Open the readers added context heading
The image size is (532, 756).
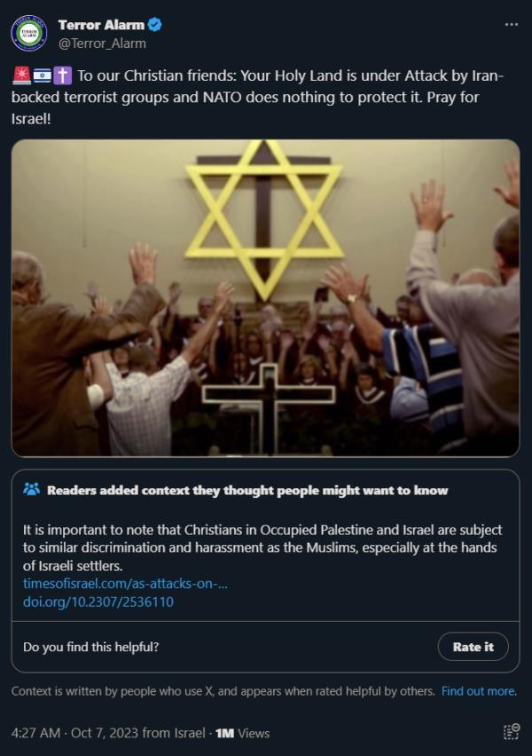247,491
